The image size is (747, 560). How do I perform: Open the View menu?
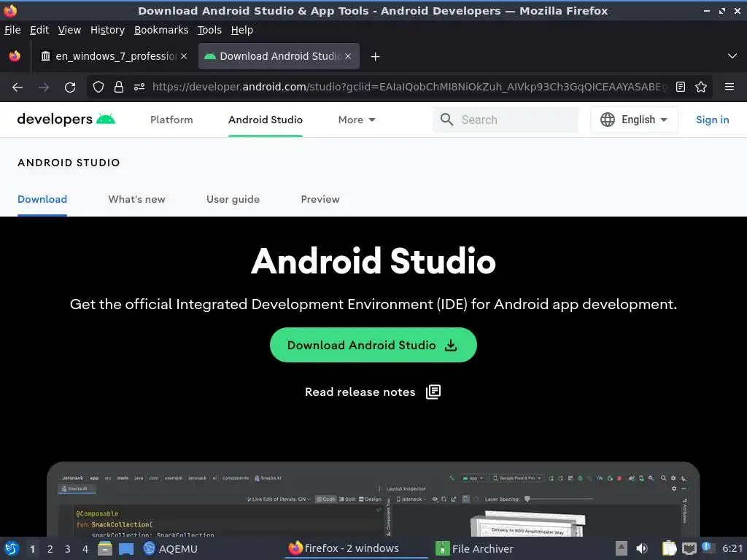tap(69, 30)
